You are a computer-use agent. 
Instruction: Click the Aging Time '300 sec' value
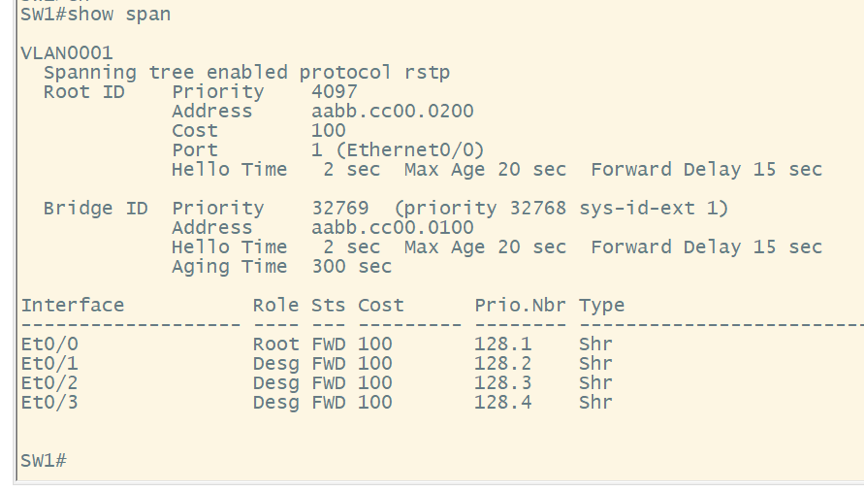[x=351, y=266]
